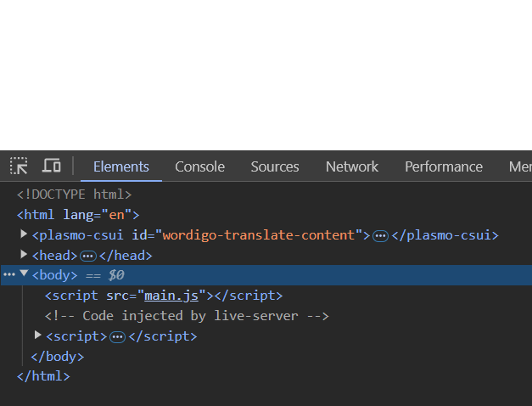Switch to the Elements tab
Viewport: 532px width, 406px height.
pos(120,166)
